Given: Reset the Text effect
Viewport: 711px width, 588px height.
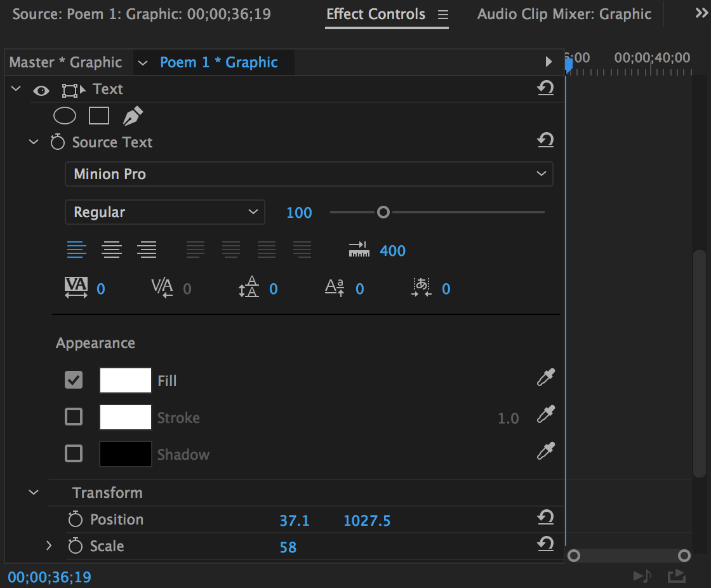Looking at the screenshot, I should click(x=545, y=88).
